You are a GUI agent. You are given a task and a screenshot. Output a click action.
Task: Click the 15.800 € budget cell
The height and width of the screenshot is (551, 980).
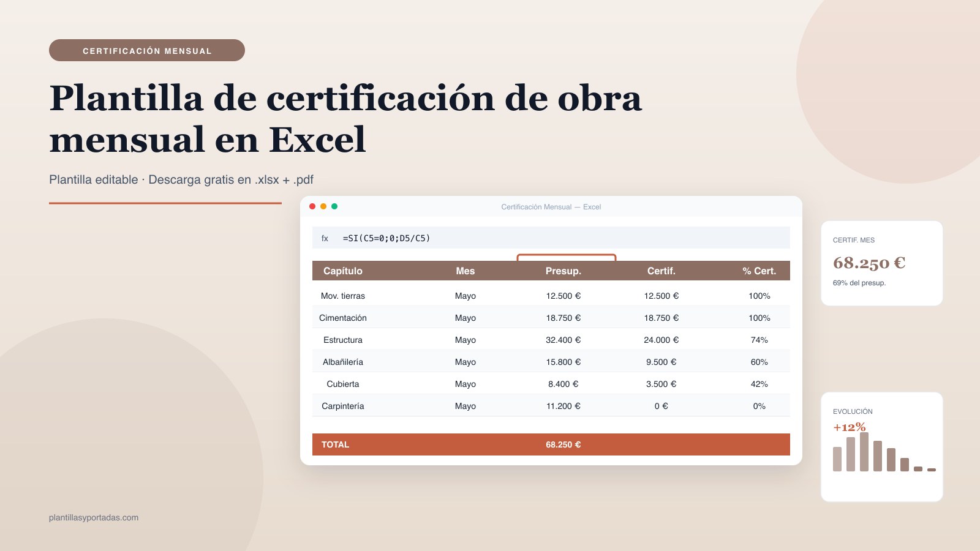(x=563, y=362)
